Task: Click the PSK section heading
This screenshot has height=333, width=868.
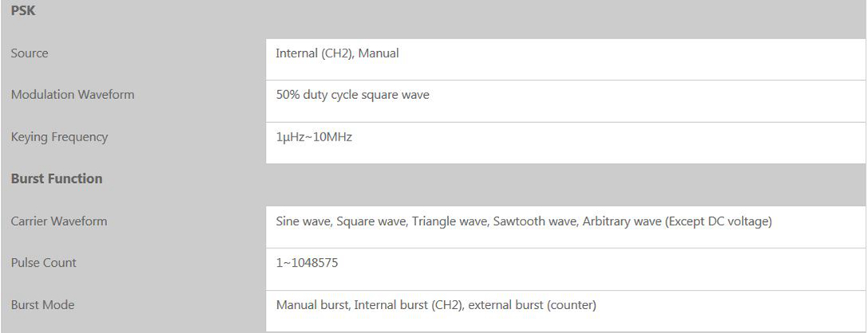Action: pyautogui.click(x=22, y=10)
